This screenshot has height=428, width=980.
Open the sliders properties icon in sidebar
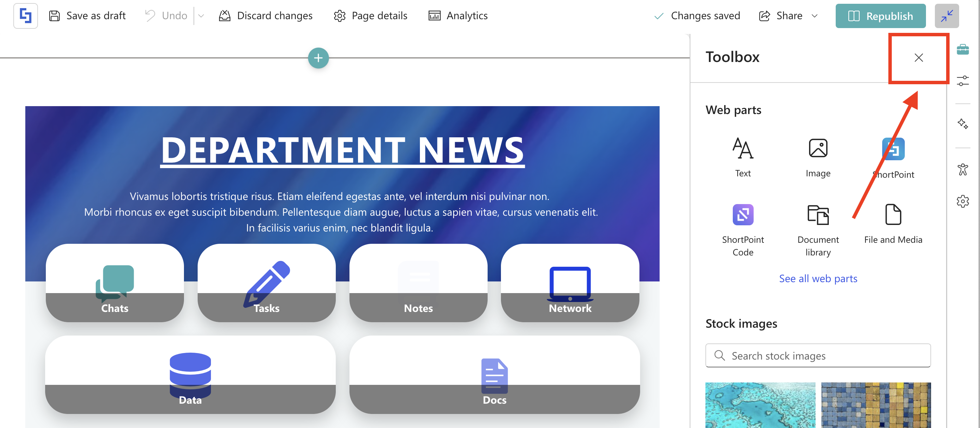click(x=963, y=81)
